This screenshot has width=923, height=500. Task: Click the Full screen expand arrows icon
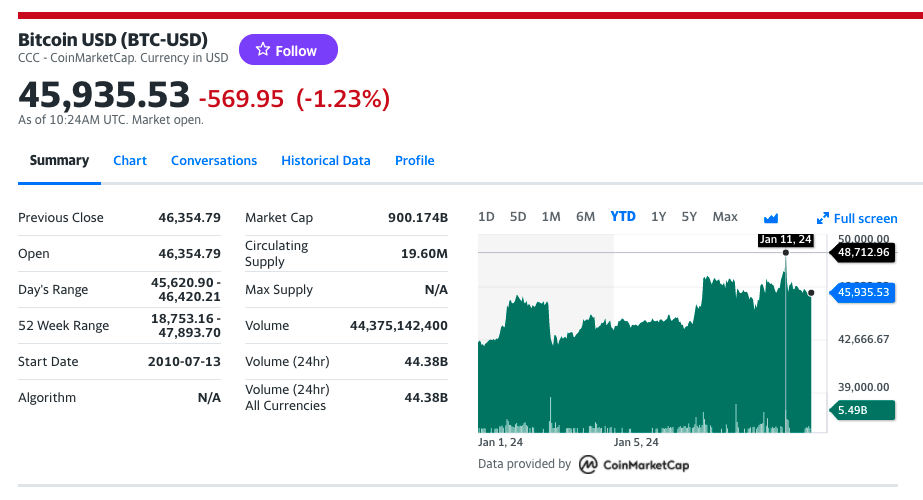click(x=823, y=218)
